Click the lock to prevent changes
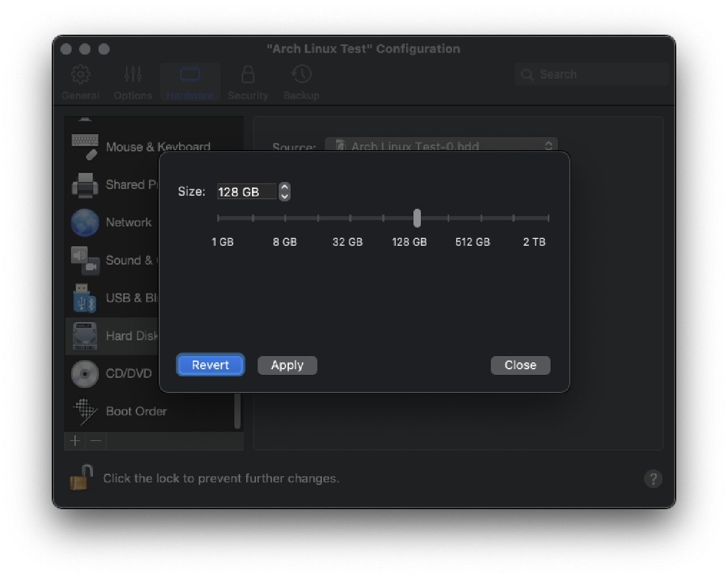The height and width of the screenshot is (578, 728). pyautogui.click(x=81, y=478)
